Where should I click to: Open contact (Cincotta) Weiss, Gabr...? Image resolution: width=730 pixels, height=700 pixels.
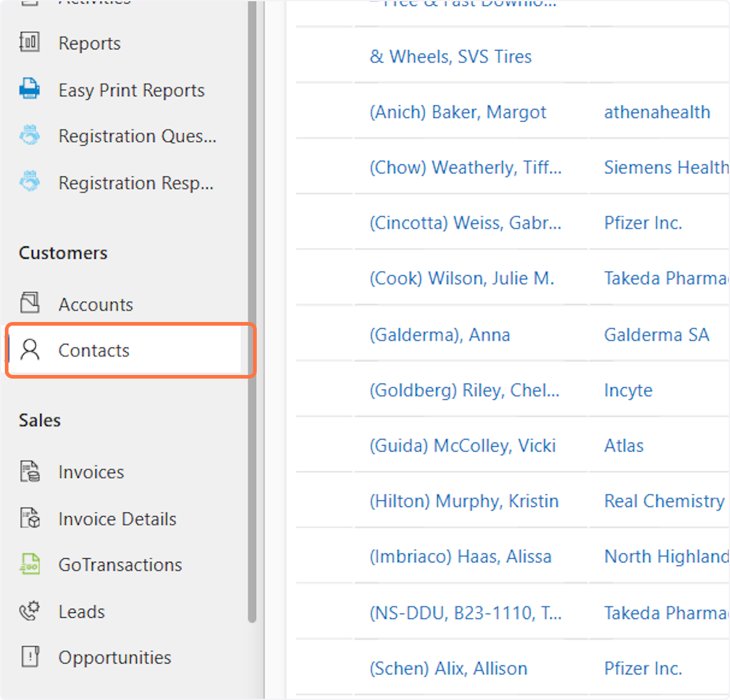pos(466,223)
